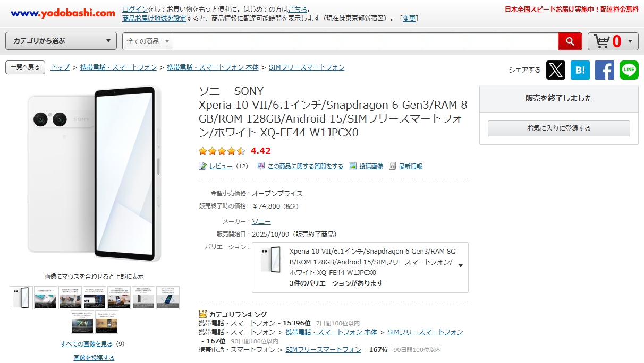Open breadcrumb 携帯電話・スマートフォン link
This screenshot has height=363, width=644.
pyautogui.click(x=118, y=67)
